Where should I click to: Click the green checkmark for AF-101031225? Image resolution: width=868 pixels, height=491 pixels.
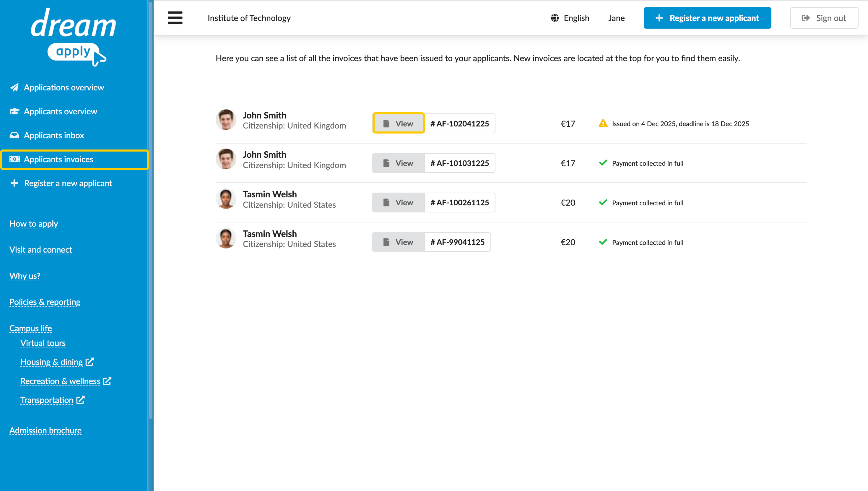coord(603,163)
